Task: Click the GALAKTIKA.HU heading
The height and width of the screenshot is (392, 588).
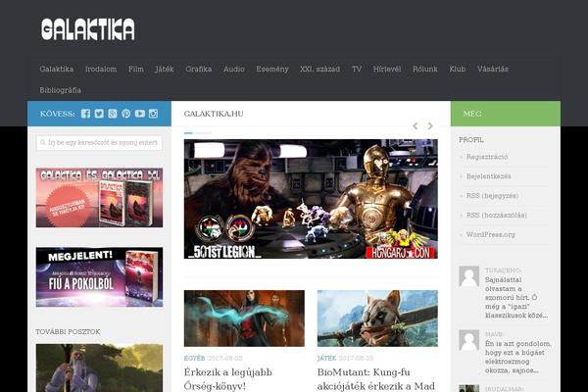Action: pos(214,114)
